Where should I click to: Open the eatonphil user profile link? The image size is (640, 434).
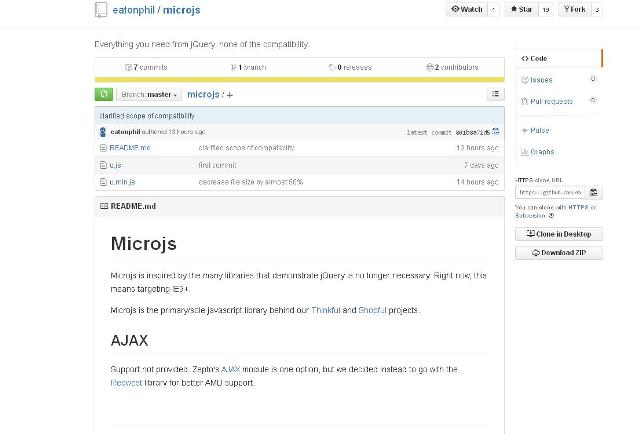[x=133, y=10]
